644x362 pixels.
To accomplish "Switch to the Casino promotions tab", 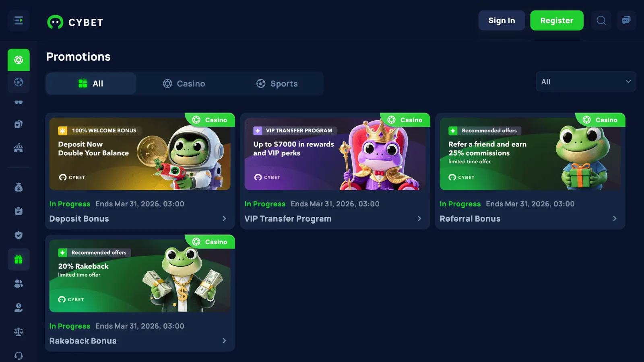I will [x=184, y=84].
